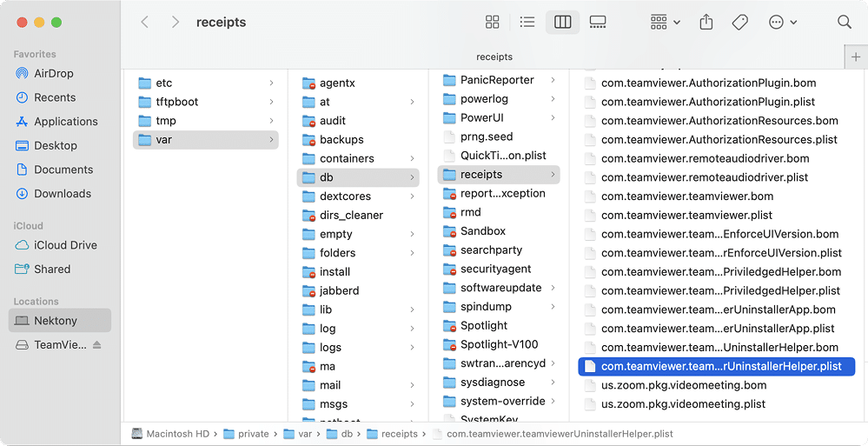
Task: Go back with the left chevron button
Action: [x=144, y=22]
